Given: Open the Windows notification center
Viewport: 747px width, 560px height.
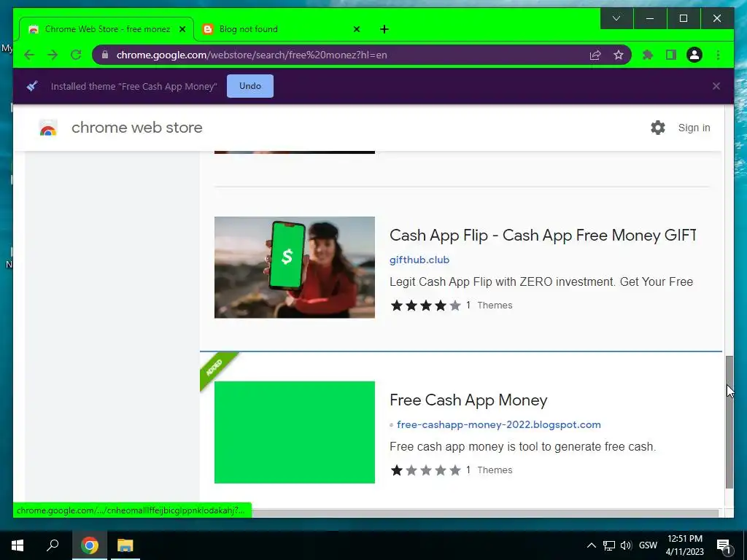Looking at the screenshot, I should point(724,545).
